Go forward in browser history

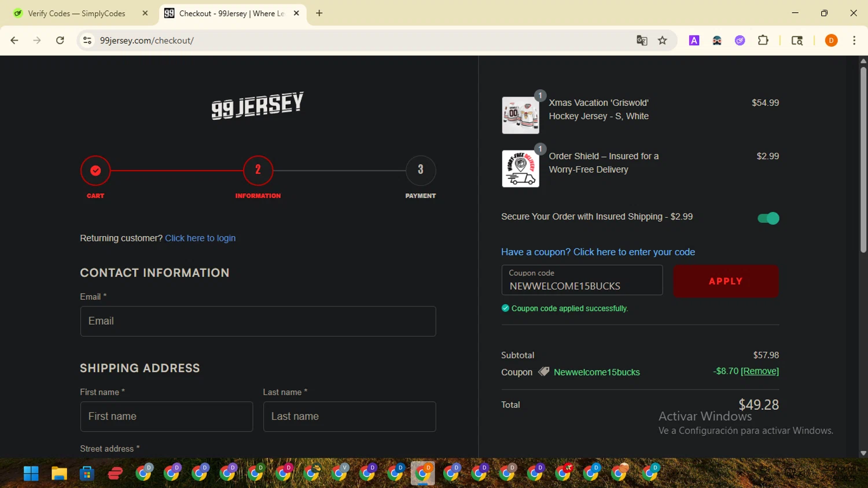pos(37,41)
